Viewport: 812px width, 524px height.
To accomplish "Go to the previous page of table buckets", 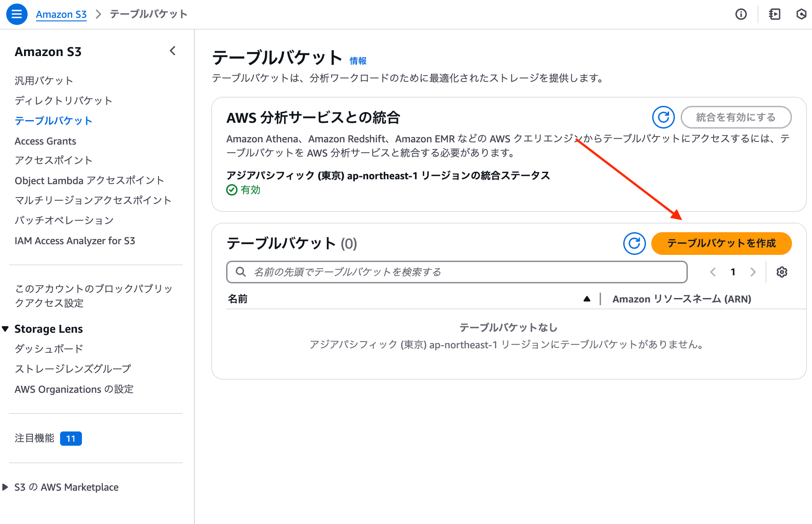I will [713, 272].
